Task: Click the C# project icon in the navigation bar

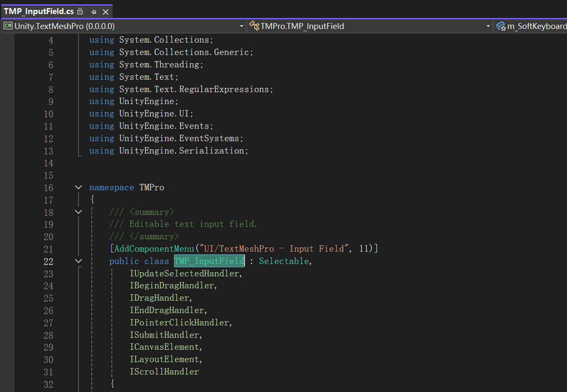Action: pyautogui.click(x=7, y=26)
